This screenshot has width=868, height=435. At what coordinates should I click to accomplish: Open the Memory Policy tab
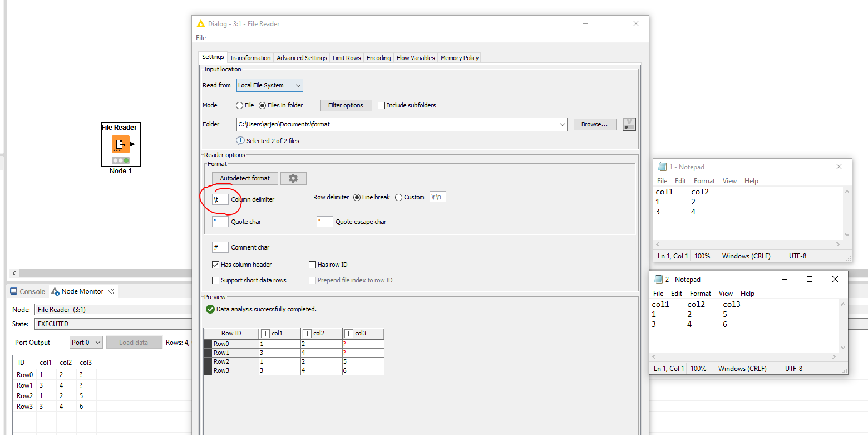tap(460, 58)
